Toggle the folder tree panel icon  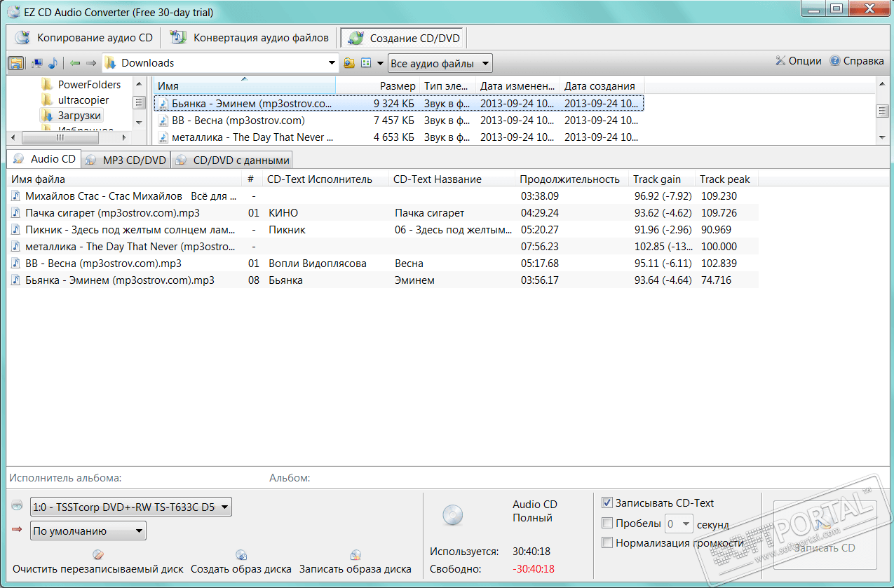point(15,63)
